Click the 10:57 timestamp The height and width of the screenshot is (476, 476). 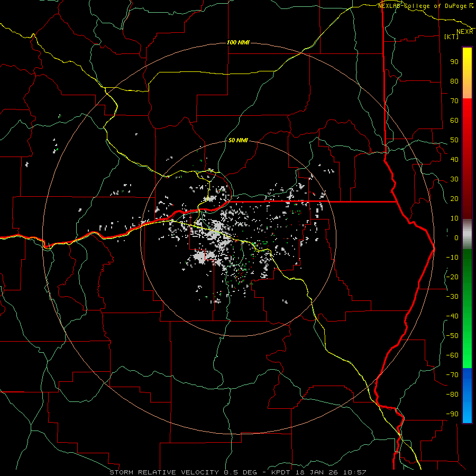(354, 472)
